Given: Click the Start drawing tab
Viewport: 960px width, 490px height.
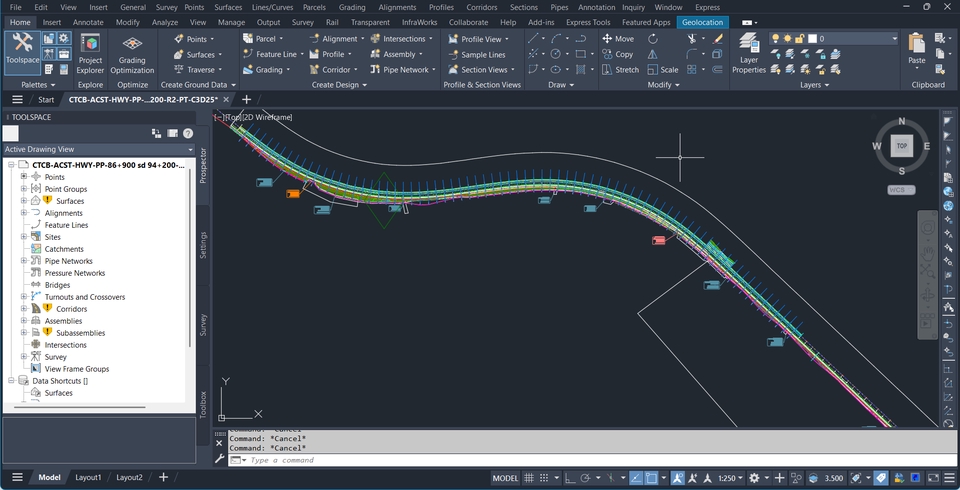Looking at the screenshot, I should tap(46, 100).
